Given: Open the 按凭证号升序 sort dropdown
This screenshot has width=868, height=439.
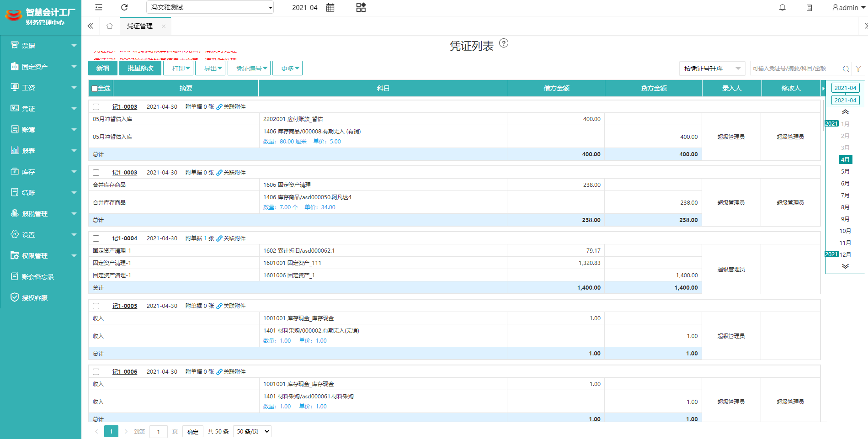Looking at the screenshot, I should pyautogui.click(x=712, y=69).
